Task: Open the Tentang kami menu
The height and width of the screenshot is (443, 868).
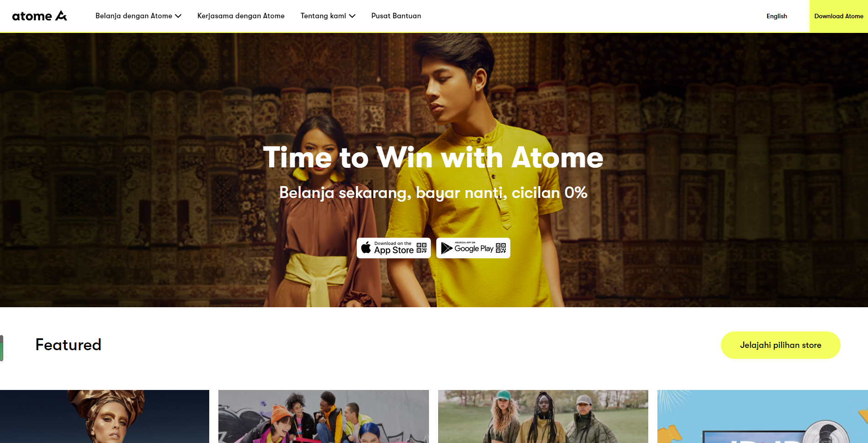Action: 323,16
